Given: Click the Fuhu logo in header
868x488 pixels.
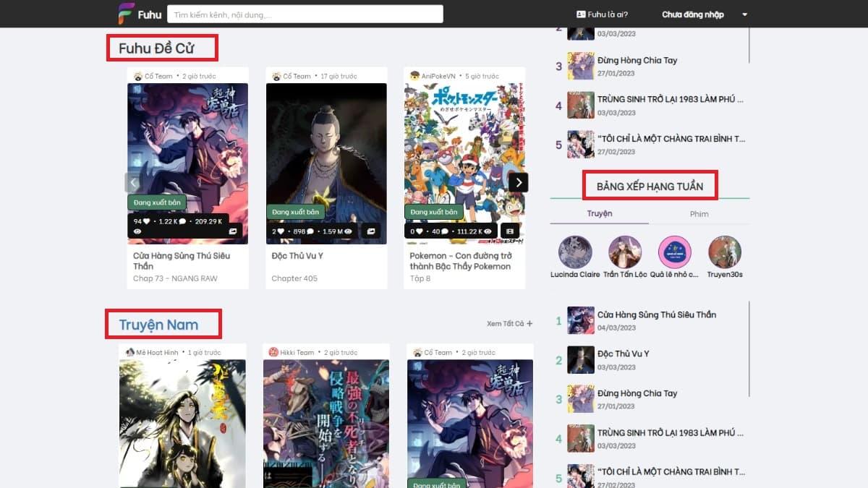Looking at the screenshot, I should click(140, 14).
